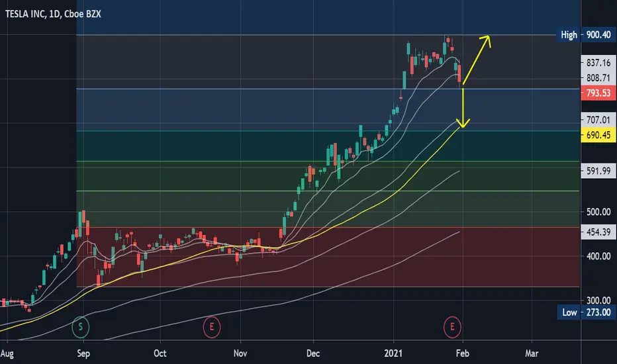Click the 500.00 price axis value
This screenshot has height=364, width=617.
tap(598, 212)
